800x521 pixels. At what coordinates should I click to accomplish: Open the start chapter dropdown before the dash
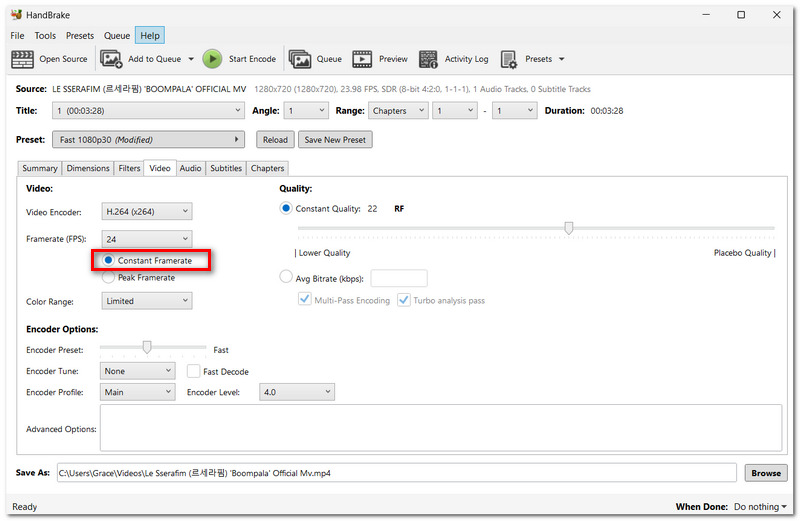click(455, 111)
